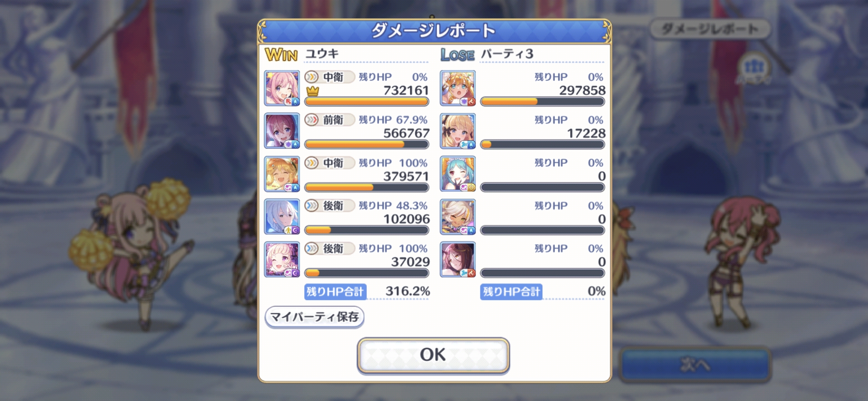The height and width of the screenshot is (401, 868).
Task: Click the 後衛 position icon on fourth row
Action: pyautogui.click(x=312, y=206)
